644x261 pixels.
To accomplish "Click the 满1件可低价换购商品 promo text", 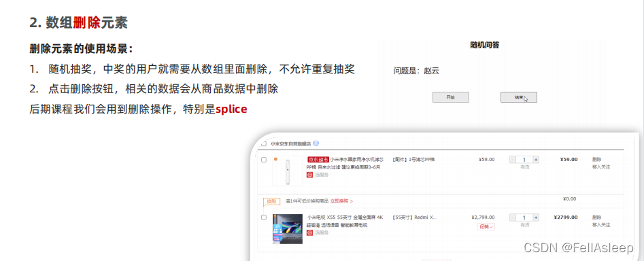I will pos(307,201).
